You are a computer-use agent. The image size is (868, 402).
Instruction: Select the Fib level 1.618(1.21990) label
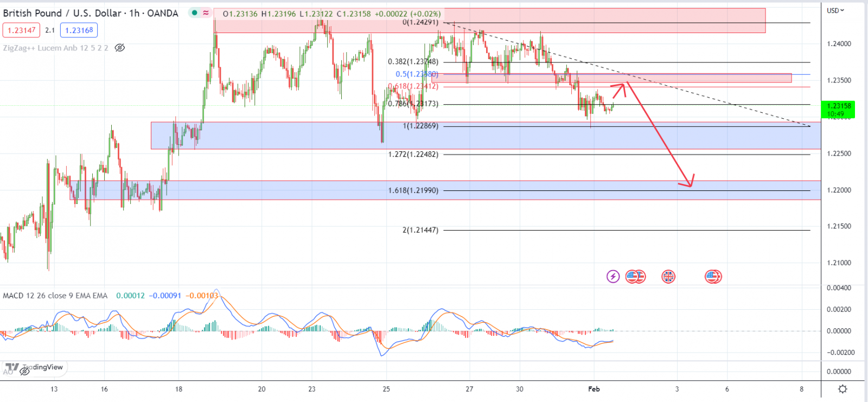(x=413, y=190)
